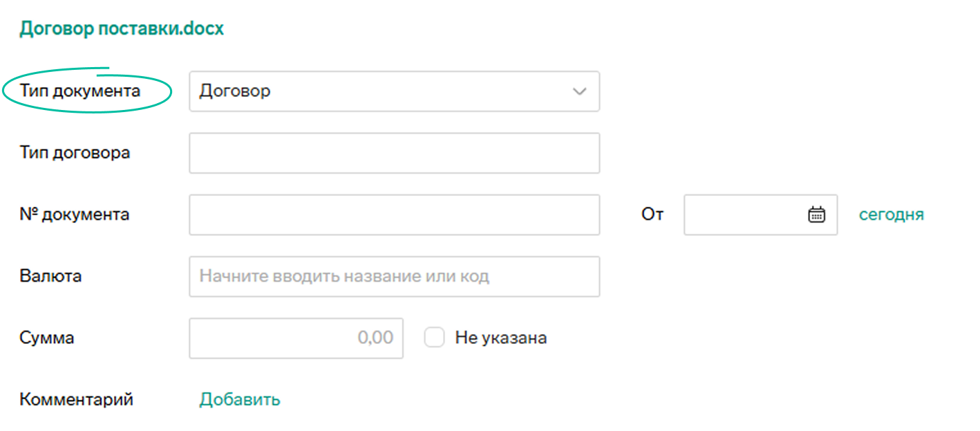Click the 'Тип договора' field label
Viewport: 980px width, 431px height.
tap(75, 153)
